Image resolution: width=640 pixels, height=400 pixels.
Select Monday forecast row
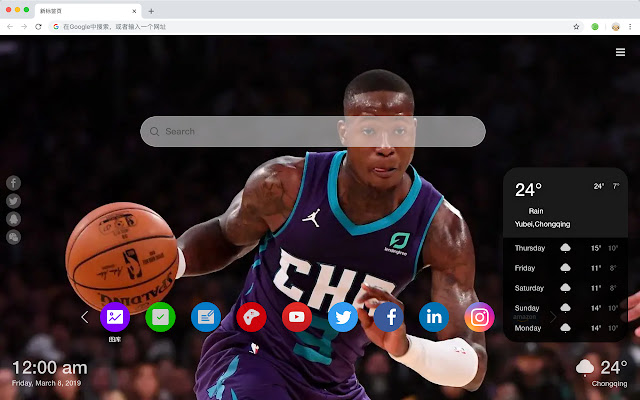(x=566, y=328)
